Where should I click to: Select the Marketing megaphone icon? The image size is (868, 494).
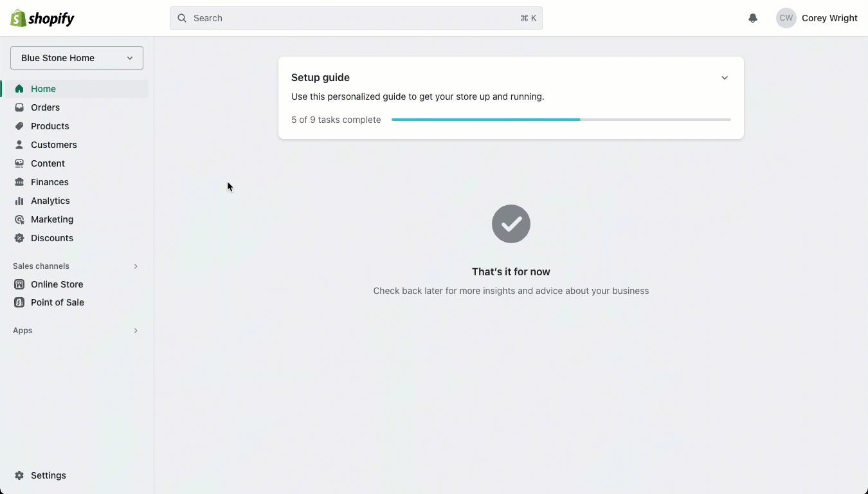(19, 219)
